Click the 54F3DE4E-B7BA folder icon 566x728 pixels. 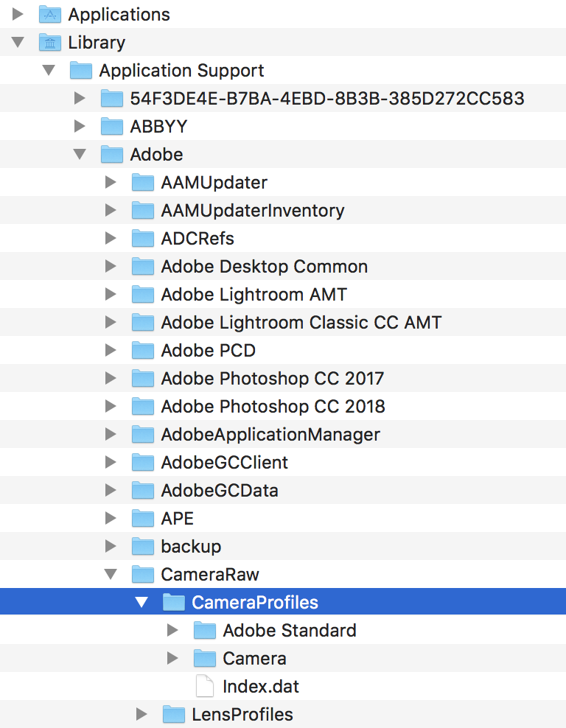tap(112, 99)
